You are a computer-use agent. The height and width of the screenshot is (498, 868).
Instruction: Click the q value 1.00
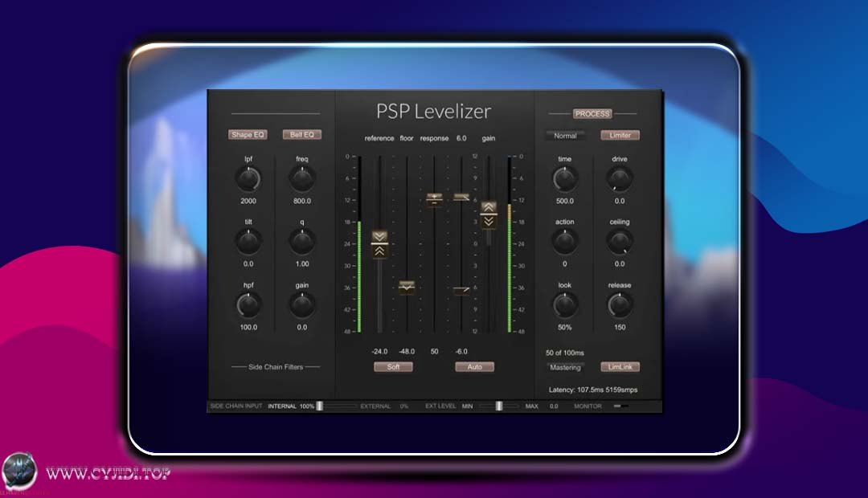(301, 264)
